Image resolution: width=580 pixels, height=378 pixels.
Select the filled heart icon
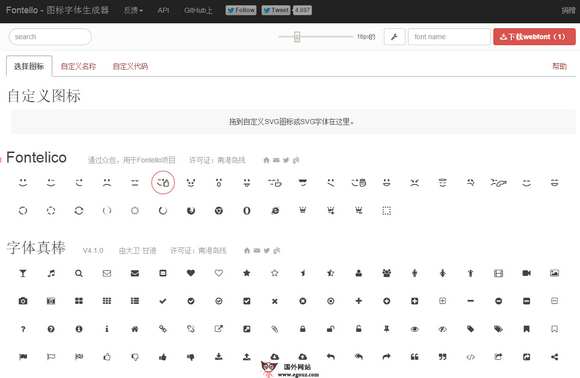[191, 273]
